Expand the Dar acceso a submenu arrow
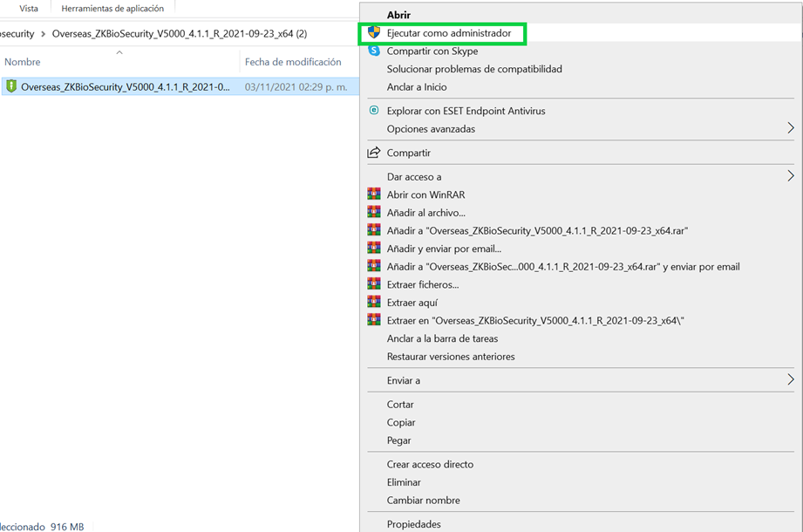This screenshot has width=803, height=532. pos(790,176)
